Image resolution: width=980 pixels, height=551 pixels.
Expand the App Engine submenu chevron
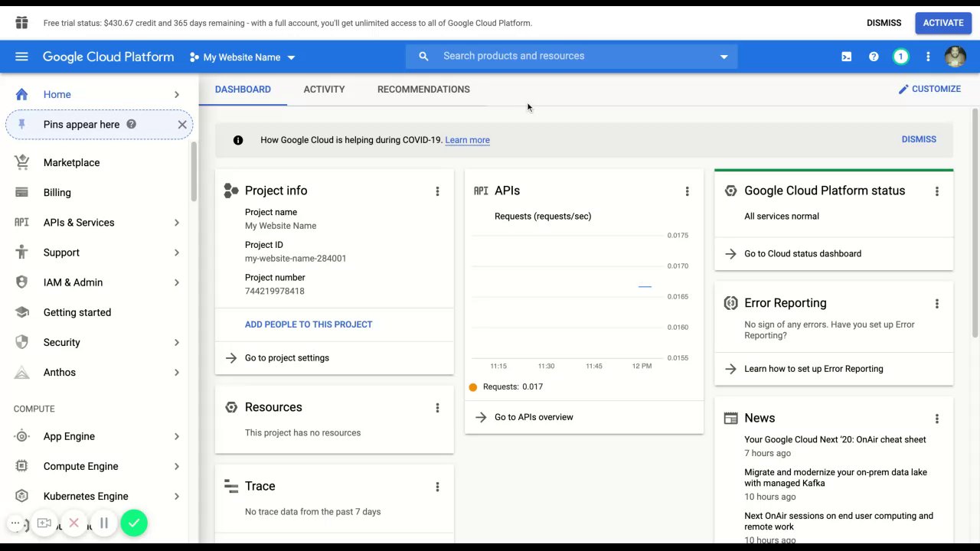click(x=177, y=436)
